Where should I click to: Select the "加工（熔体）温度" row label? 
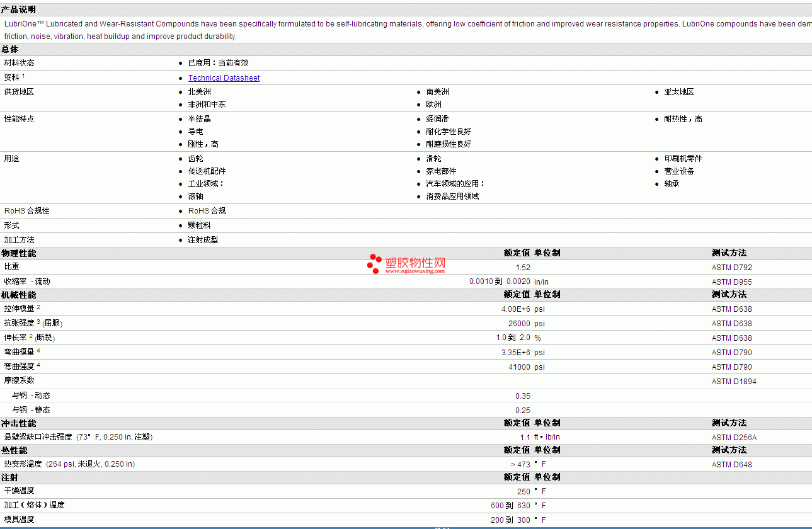pyautogui.click(x=35, y=505)
